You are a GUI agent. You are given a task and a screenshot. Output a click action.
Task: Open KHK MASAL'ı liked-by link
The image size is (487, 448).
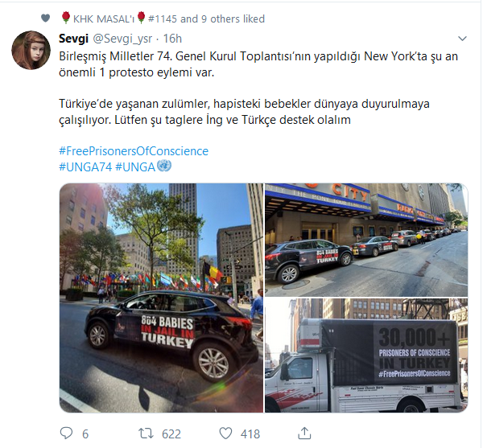click(103, 18)
